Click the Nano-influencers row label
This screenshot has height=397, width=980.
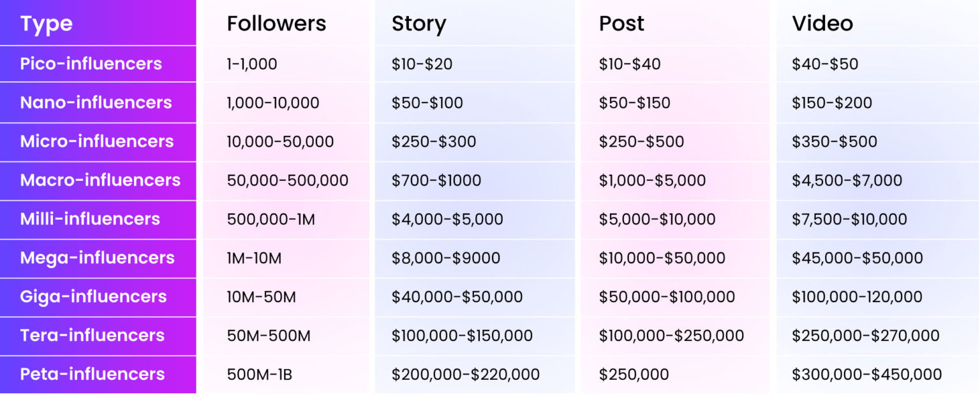coord(96,103)
